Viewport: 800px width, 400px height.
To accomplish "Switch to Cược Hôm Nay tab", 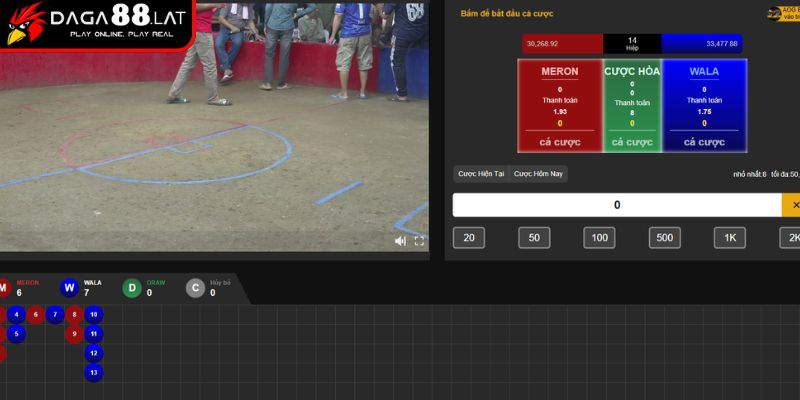I will 538,174.
